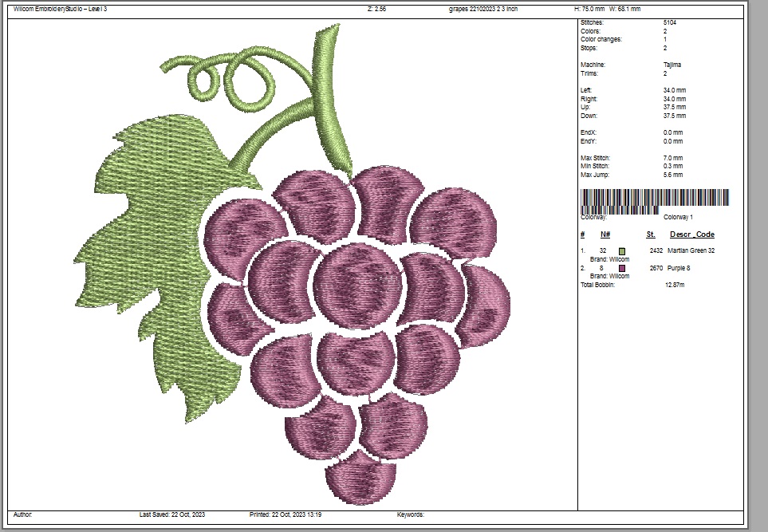Click the Tajima machine value
The height and width of the screenshot is (532, 768).
[x=672, y=65]
